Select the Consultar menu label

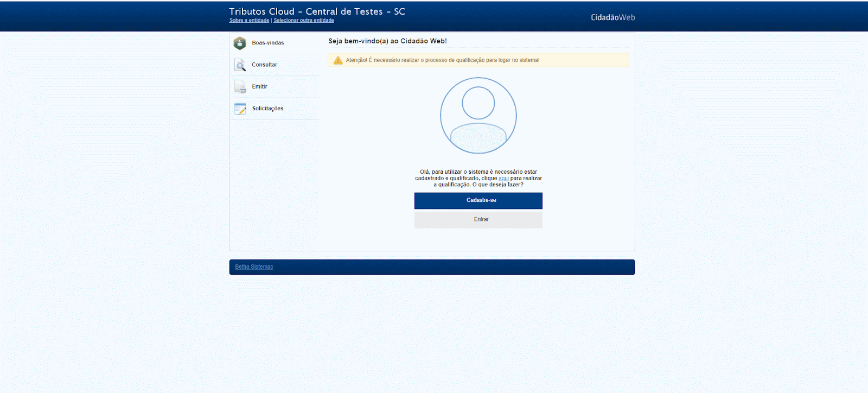point(264,65)
